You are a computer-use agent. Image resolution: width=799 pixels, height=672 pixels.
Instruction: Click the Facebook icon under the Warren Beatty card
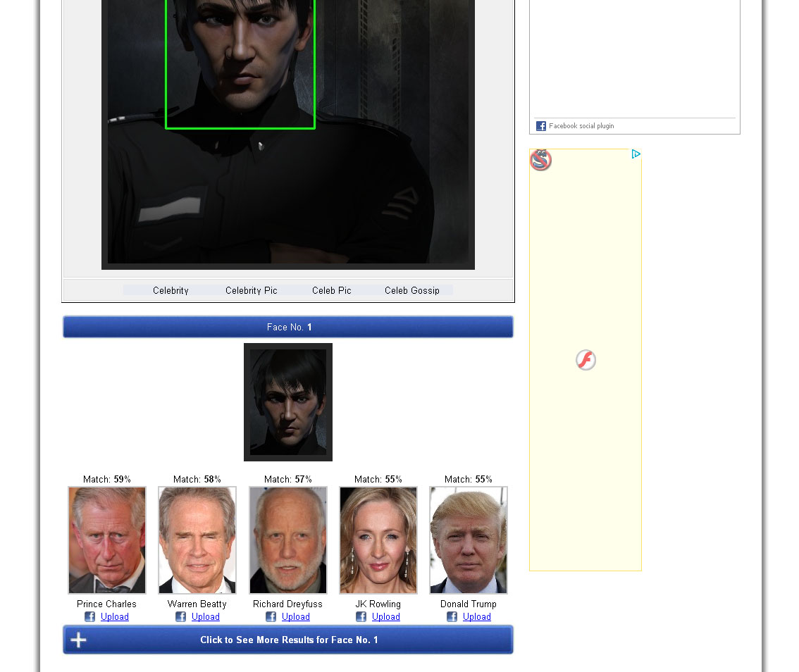click(x=180, y=616)
